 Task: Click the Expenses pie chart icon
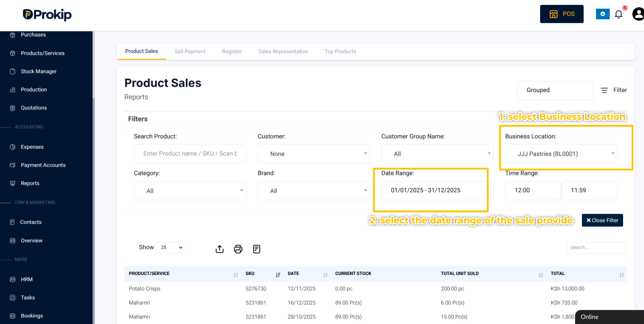pyautogui.click(x=13, y=147)
